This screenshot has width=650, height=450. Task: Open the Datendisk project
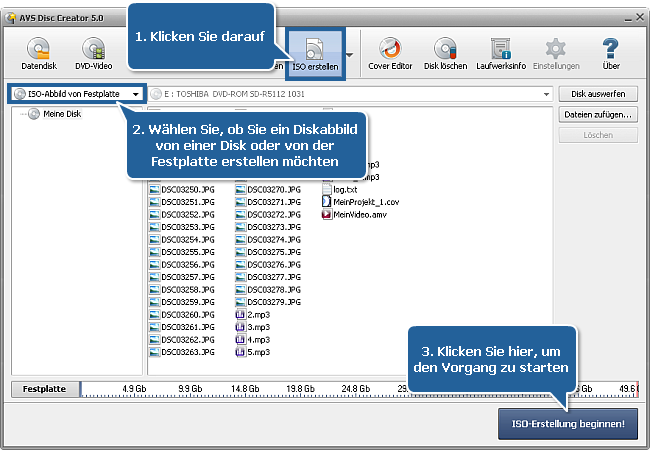(x=39, y=53)
